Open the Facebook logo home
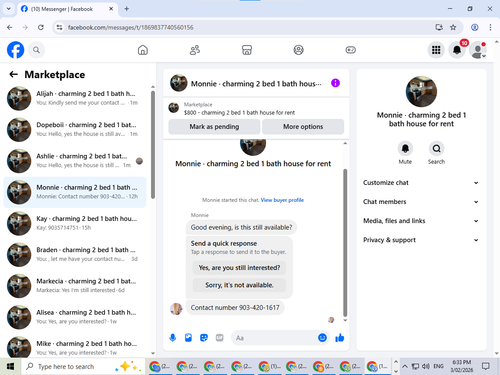 pyautogui.click(x=15, y=50)
